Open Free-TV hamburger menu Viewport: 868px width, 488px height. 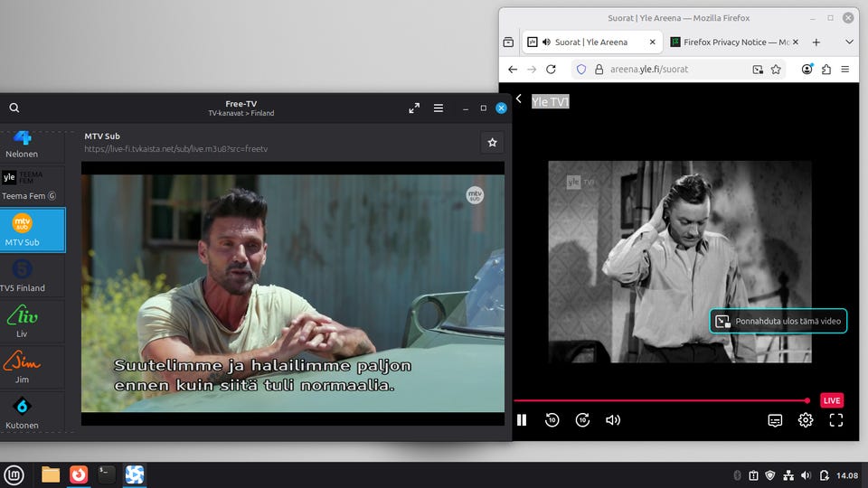(439, 108)
